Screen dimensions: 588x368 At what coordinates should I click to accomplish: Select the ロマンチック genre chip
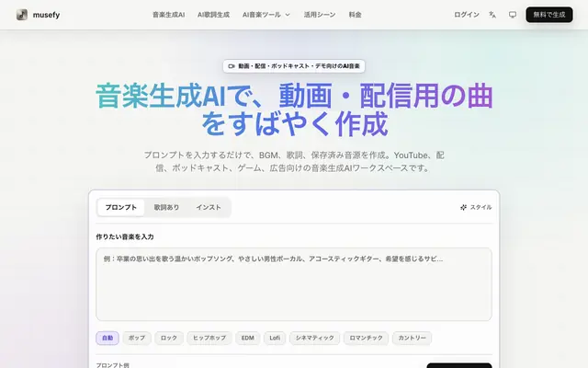(x=366, y=338)
